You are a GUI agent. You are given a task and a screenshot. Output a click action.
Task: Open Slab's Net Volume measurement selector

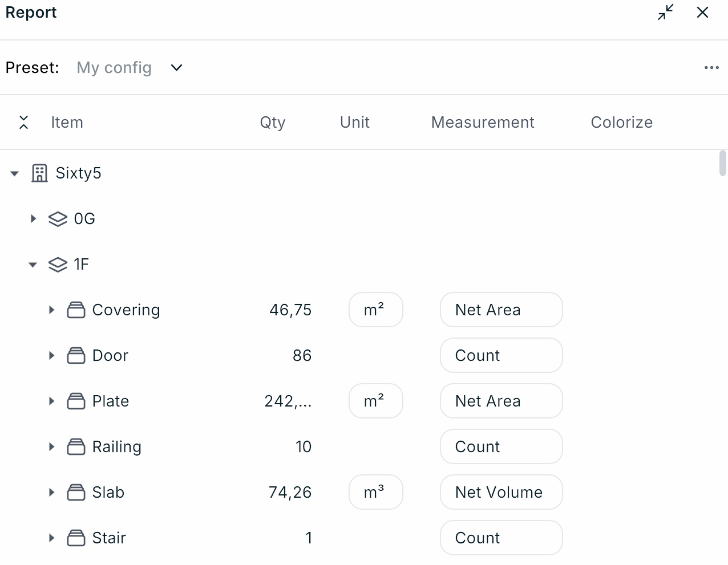(501, 493)
